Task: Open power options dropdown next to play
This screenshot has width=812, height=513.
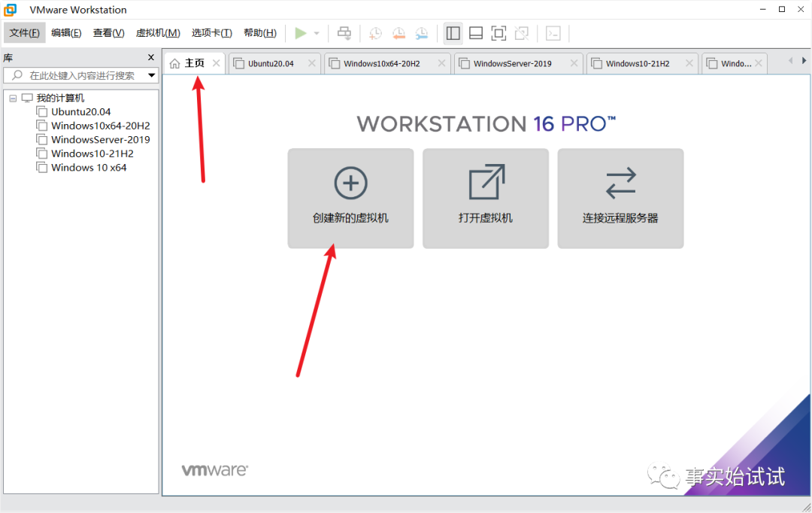Action: pos(317,33)
